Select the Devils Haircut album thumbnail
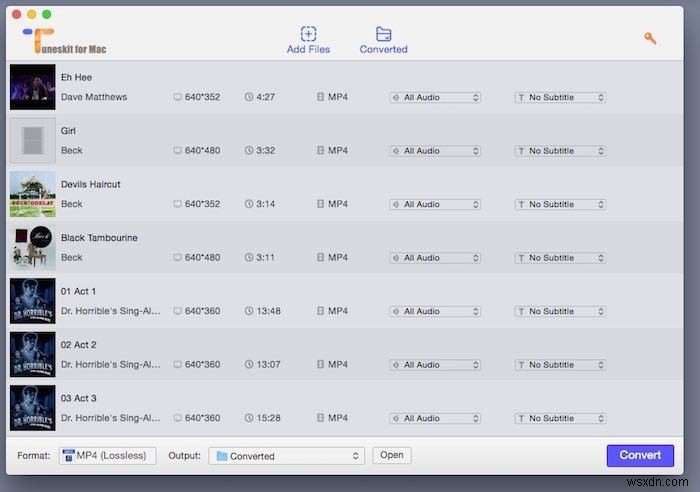The height and width of the screenshot is (492, 700). pyautogui.click(x=33, y=194)
